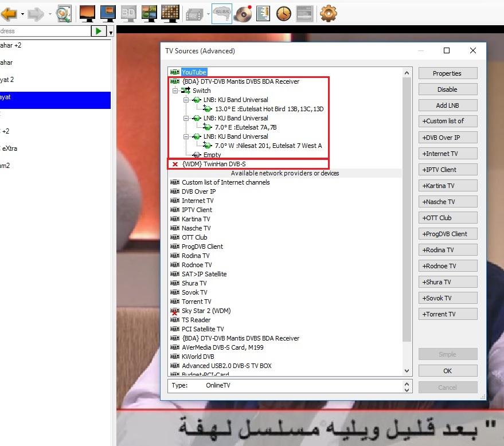
Task: Collapse the LNB node containing 7.0°W Nilesat 201
Action: 186,136
